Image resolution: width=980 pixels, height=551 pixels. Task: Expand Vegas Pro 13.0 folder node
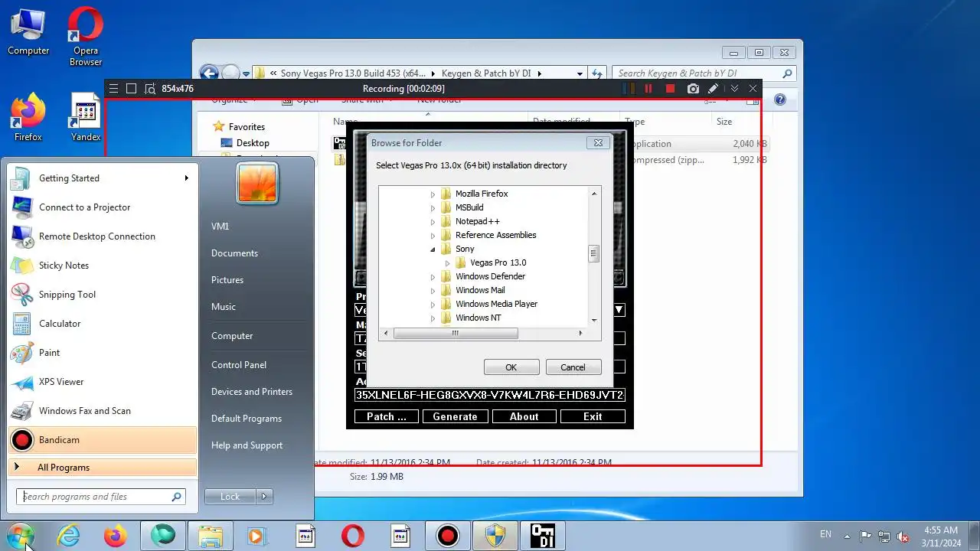coord(448,263)
